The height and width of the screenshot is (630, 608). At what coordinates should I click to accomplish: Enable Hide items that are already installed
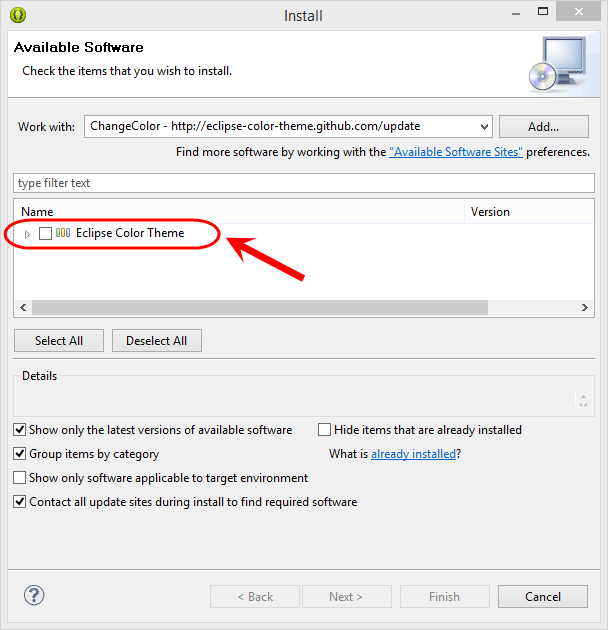click(x=324, y=430)
